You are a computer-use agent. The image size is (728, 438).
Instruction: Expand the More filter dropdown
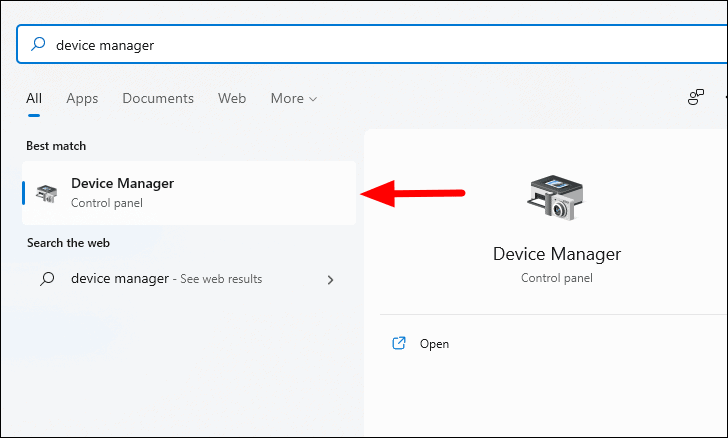[x=293, y=98]
